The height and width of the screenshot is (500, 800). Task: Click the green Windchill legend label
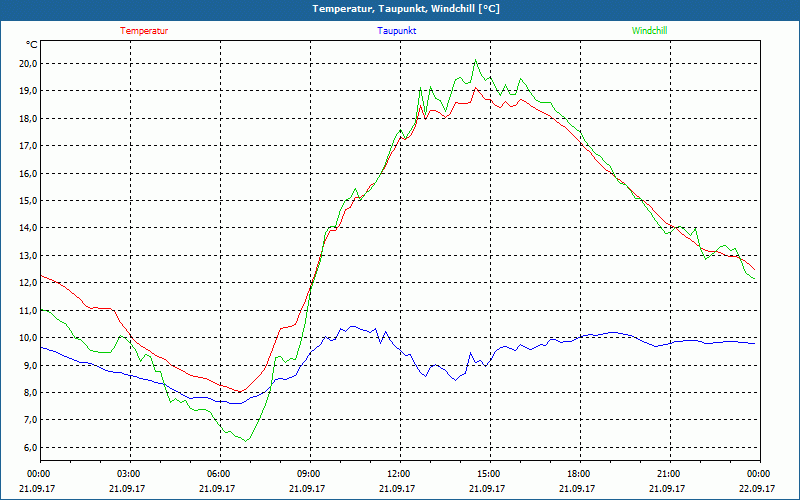click(x=649, y=31)
